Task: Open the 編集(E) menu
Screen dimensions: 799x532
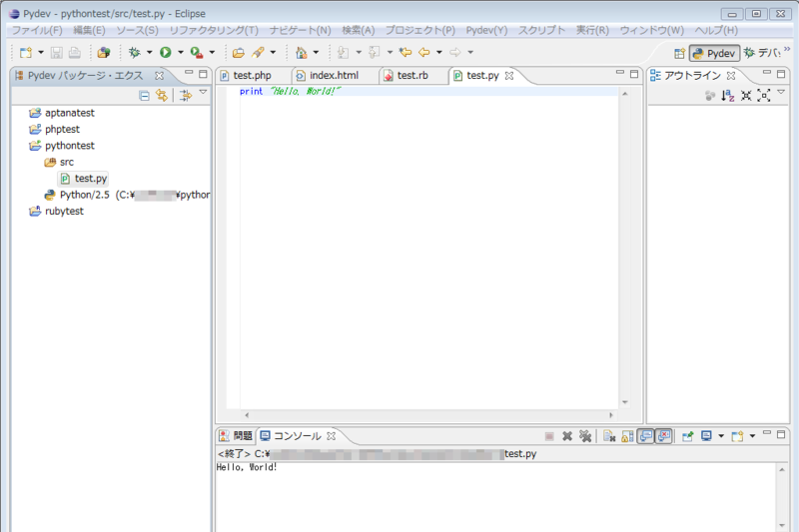Action: click(89, 30)
